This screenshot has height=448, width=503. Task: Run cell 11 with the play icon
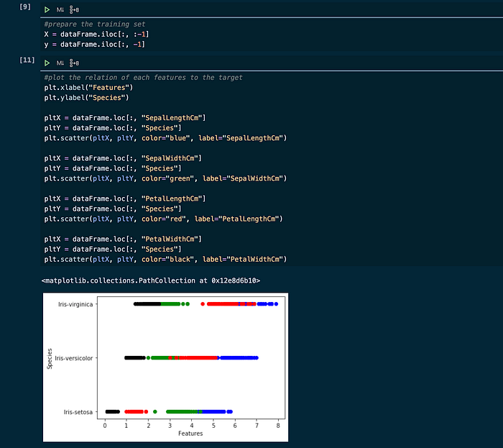click(47, 63)
